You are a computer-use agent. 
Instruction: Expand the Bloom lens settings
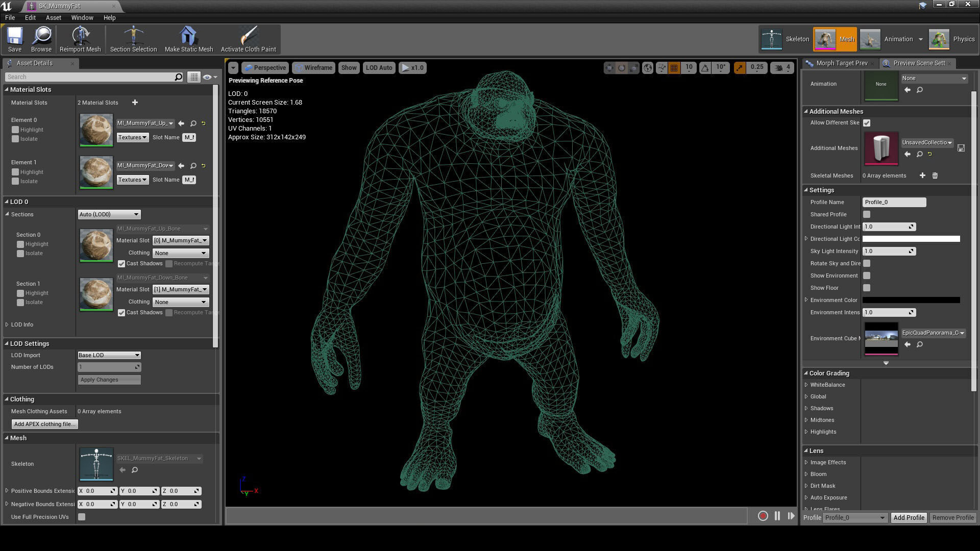click(x=806, y=474)
